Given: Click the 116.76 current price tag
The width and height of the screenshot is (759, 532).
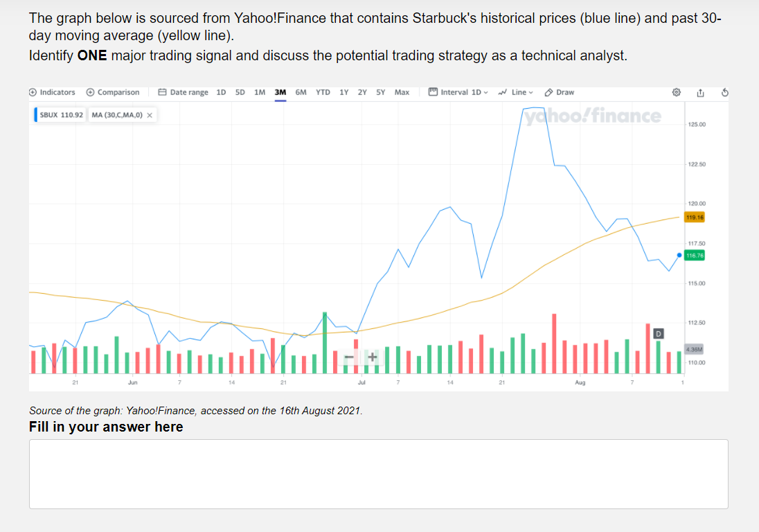Looking at the screenshot, I should (x=695, y=256).
